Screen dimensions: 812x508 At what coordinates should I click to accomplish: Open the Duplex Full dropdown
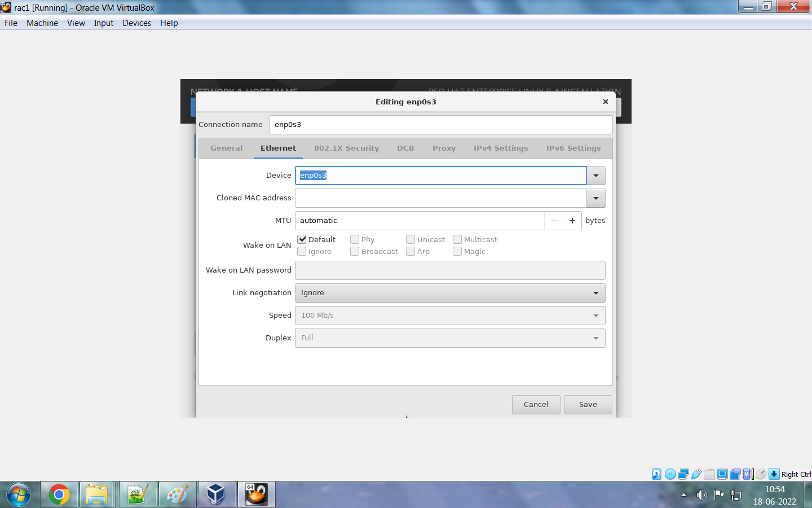point(450,338)
